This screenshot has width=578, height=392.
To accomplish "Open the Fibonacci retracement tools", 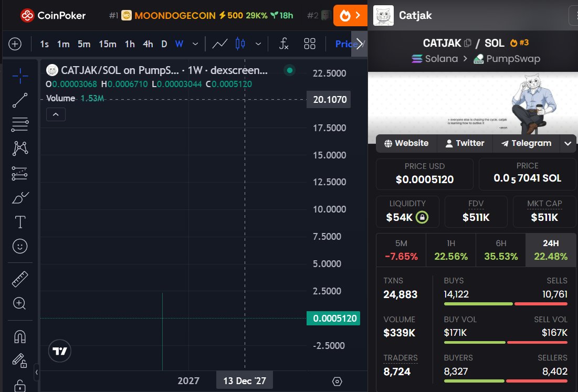I will [20, 124].
